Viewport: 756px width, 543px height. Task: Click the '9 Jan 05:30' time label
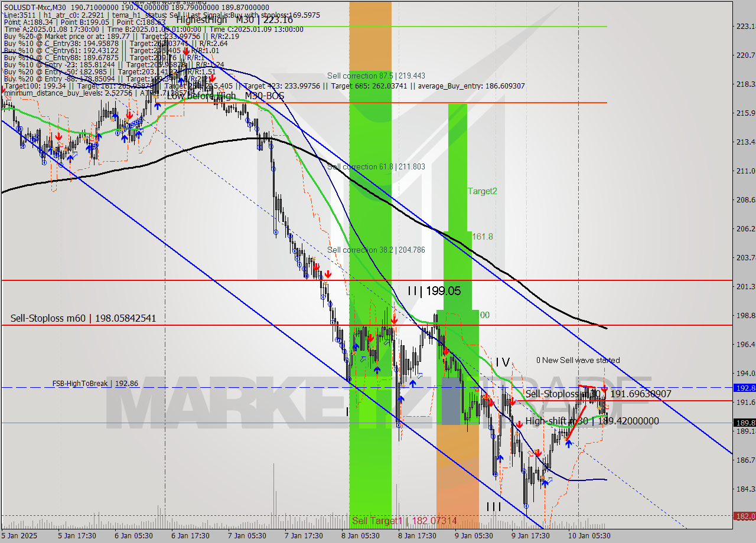tap(474, 536)
